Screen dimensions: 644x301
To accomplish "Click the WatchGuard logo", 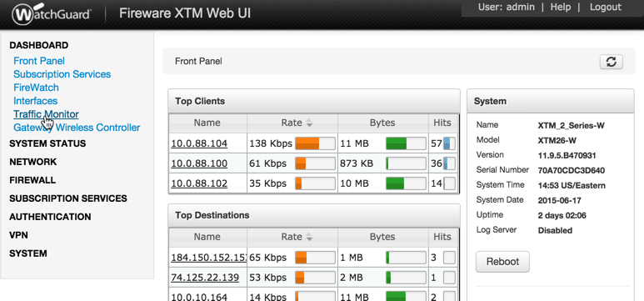I will [52, 14].
